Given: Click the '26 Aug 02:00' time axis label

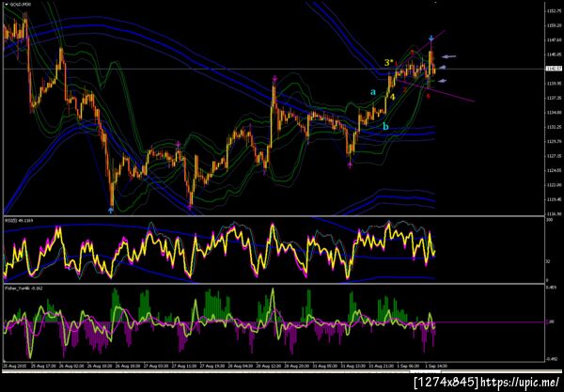Looking at the screenshot, I should 70,366.
